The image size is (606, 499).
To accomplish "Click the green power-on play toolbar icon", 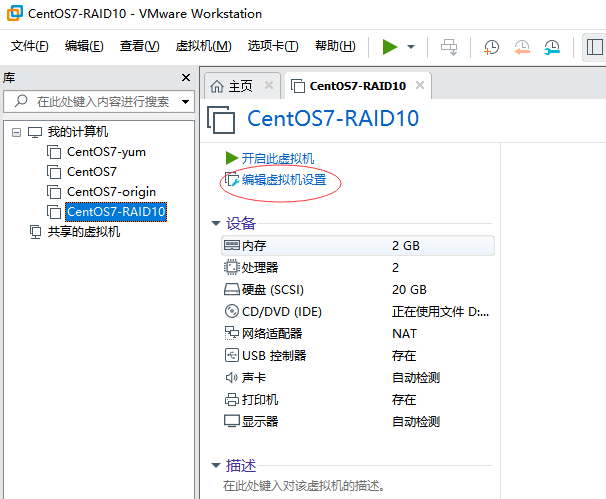I will [x=390, y=47].
